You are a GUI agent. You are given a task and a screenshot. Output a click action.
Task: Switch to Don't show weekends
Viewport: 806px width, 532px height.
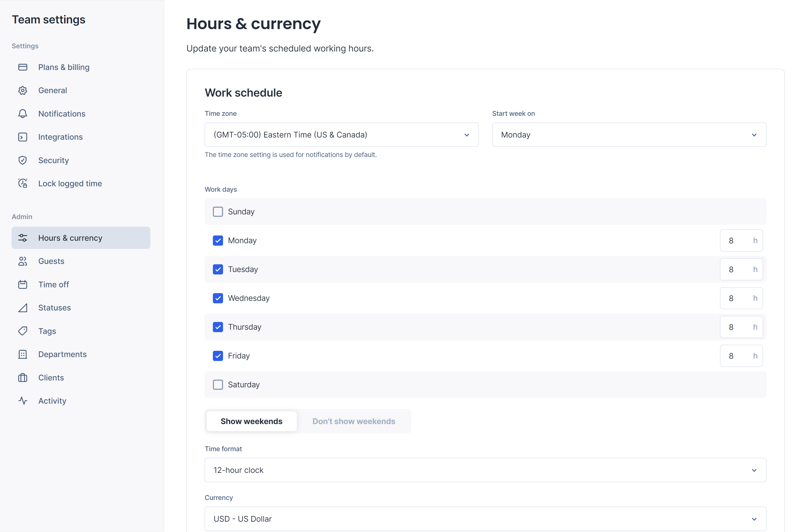pyautogui.click(x=354, y=421)
